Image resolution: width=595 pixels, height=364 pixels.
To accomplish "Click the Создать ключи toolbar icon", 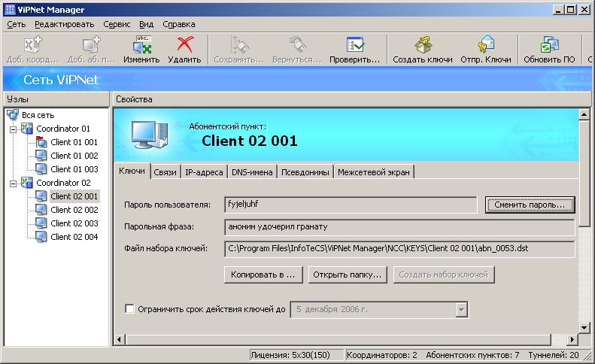I will pyautogui.click(x=423, y=44).
